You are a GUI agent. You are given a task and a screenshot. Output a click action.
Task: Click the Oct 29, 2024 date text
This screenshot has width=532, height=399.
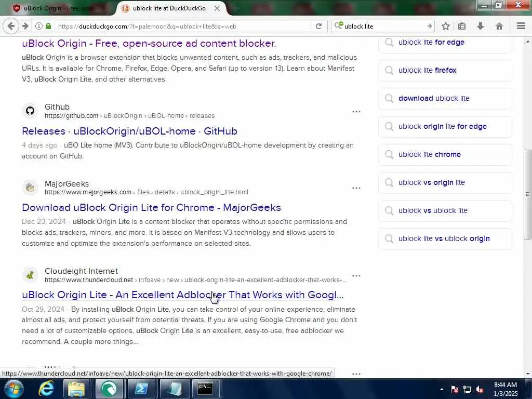coord(43,309)
